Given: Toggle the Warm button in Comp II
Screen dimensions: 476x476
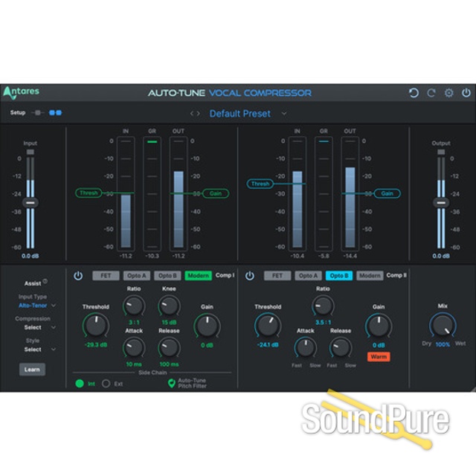Looking at the screenshot, I should (x=379, y=357).
